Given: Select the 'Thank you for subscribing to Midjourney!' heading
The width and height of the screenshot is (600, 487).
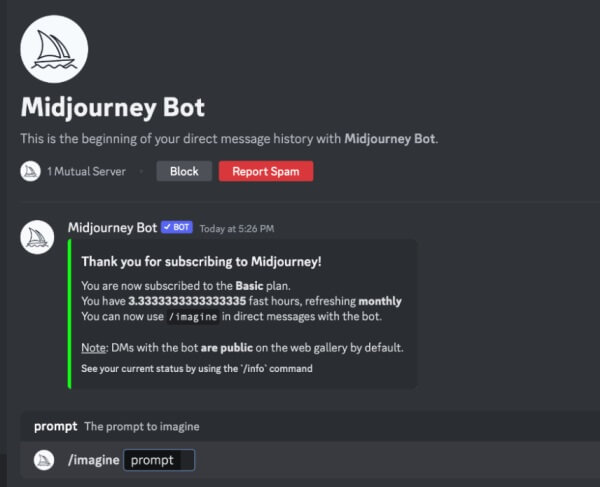Looking at the screenshot, I should (x=201, y=262).
